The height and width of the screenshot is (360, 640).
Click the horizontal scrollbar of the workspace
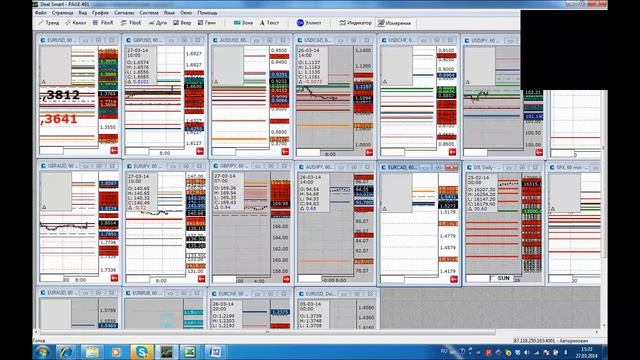click(267, 332)
